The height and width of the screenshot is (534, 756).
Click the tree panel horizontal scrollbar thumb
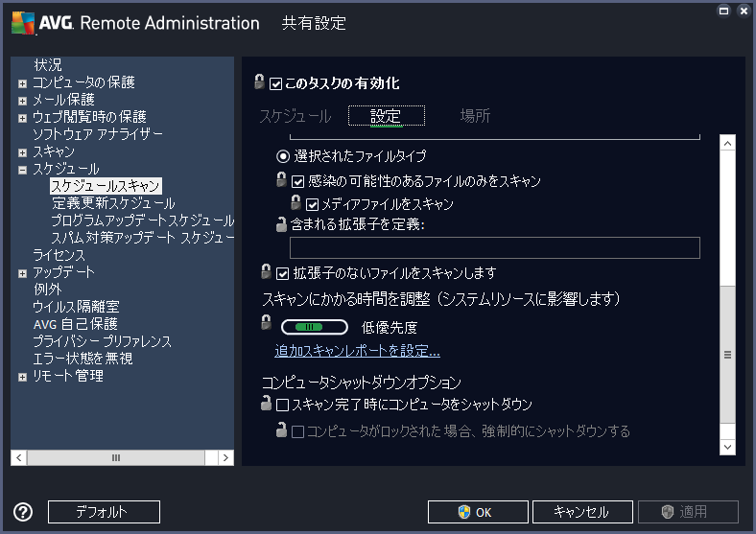(x=116, y=458)
